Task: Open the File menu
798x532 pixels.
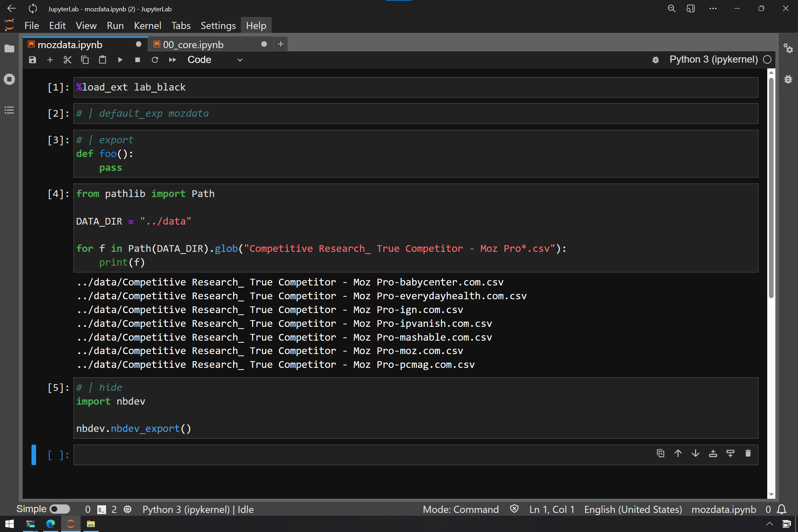Action: point(31,25)
